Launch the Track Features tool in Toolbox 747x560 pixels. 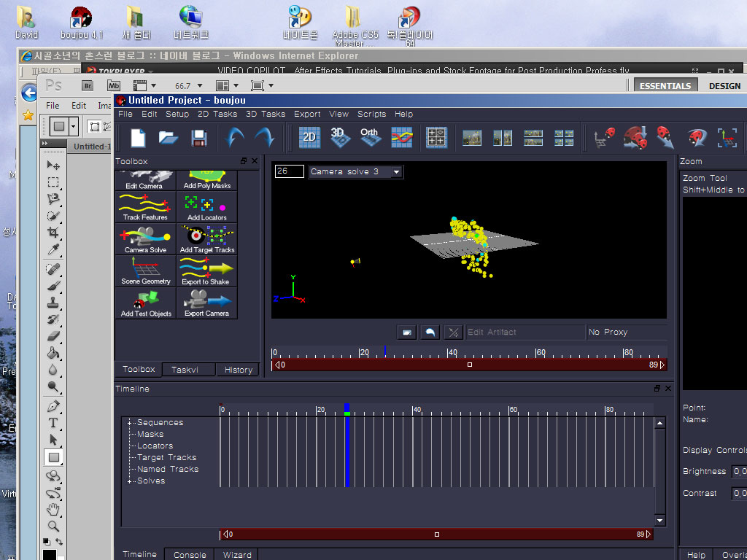145,206
